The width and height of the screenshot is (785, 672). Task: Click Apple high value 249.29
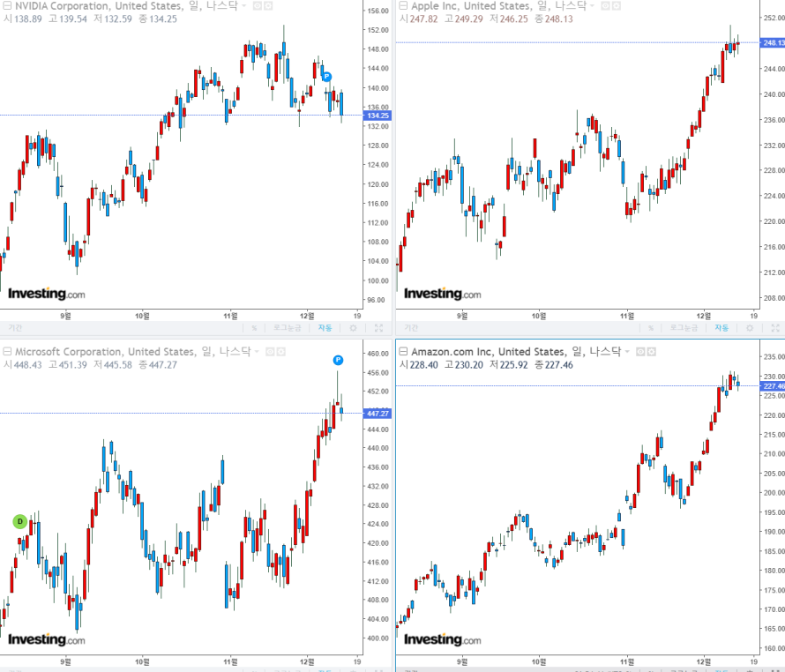tap(468, 19)
